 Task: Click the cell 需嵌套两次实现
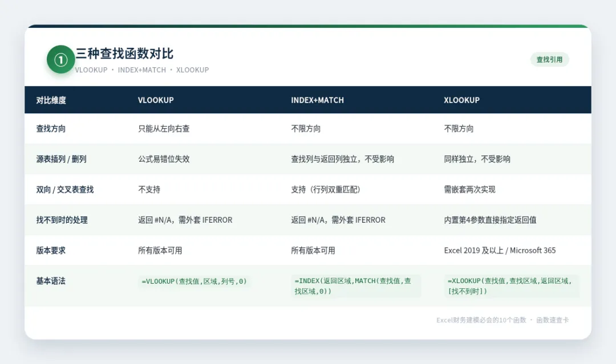[x=469, y=190]
